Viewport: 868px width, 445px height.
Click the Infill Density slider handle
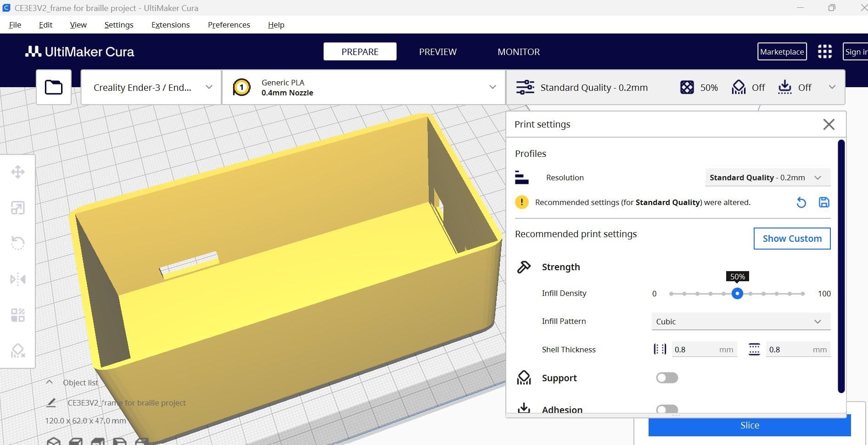click(737, 294)
